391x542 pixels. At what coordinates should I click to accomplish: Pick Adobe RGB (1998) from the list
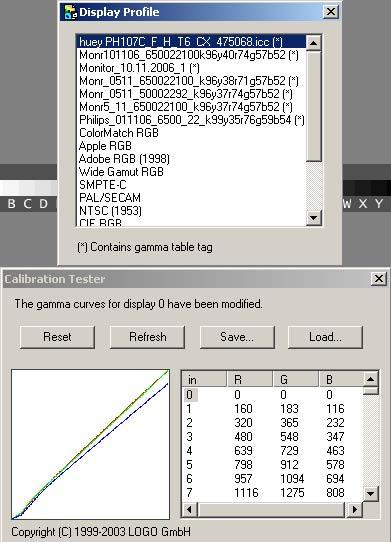tap(191, 159)
